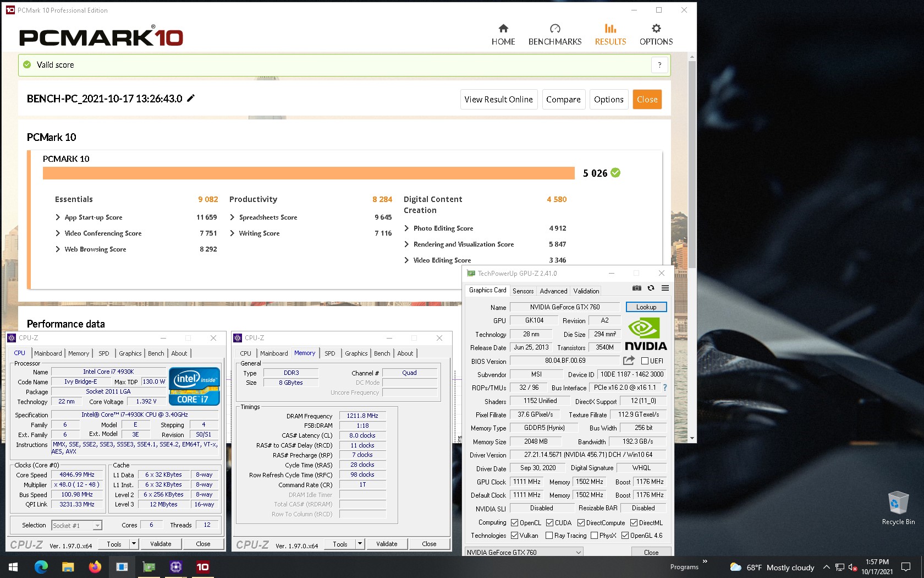Open the Recycle Bin desktop icon
The image size is (924, 578).
click(x=898, y=508)
